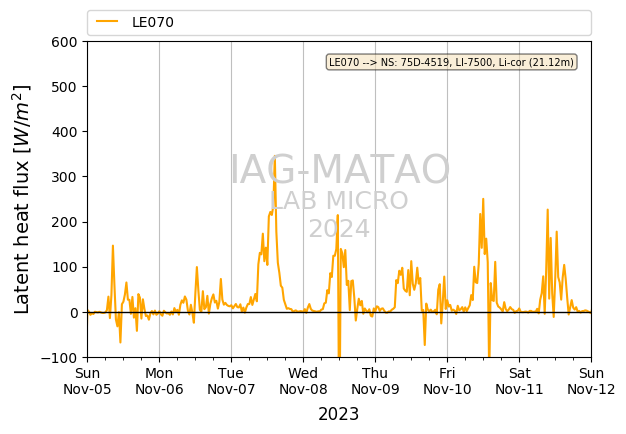Screen dimensions: 626x434
Task: Click the Saturday Nov-11 peak near 225
Action: coord(548,210)
